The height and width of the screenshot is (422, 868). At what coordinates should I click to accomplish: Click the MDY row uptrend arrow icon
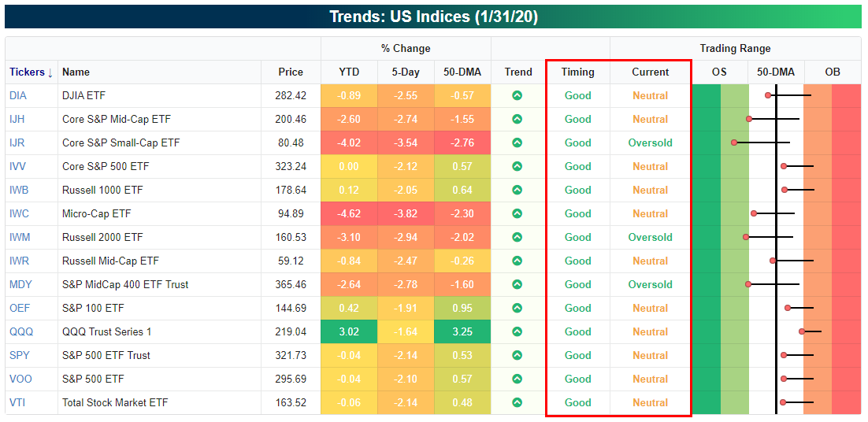tap(517, 284)
